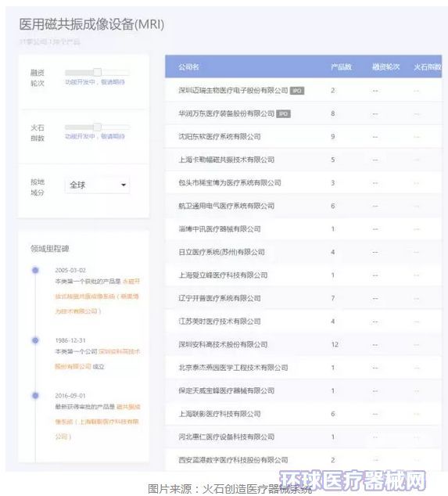Click the 1986-12-31 milestone dot

(x=35, y=340)
